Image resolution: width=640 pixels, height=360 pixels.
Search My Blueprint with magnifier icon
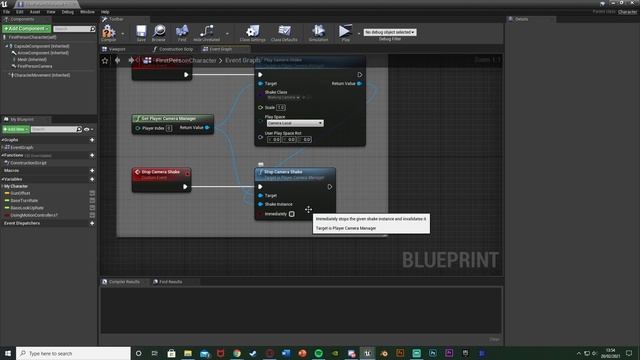(x=79, y=129)
